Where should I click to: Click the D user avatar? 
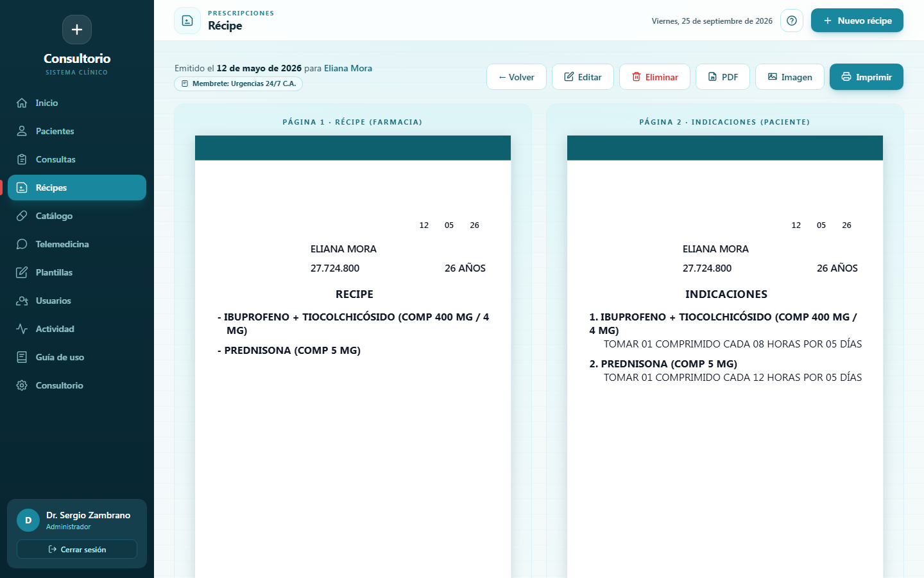(28, 520)
